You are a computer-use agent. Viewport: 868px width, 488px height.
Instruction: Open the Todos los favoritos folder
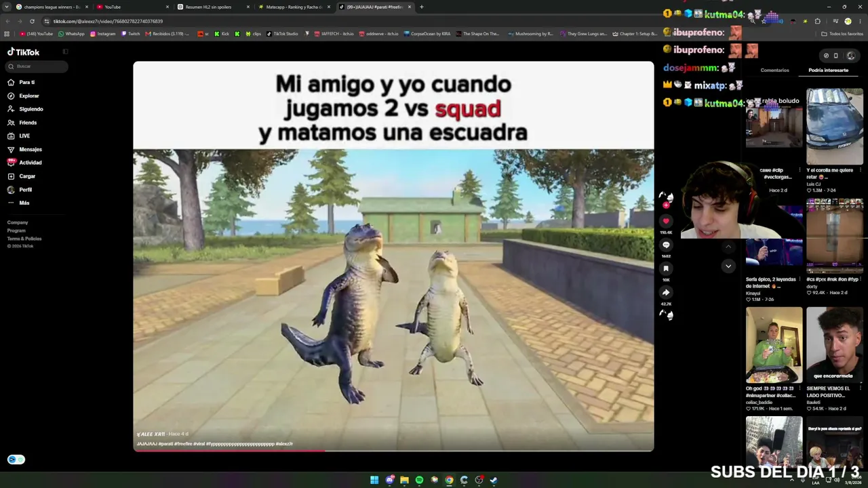(842, 34)
